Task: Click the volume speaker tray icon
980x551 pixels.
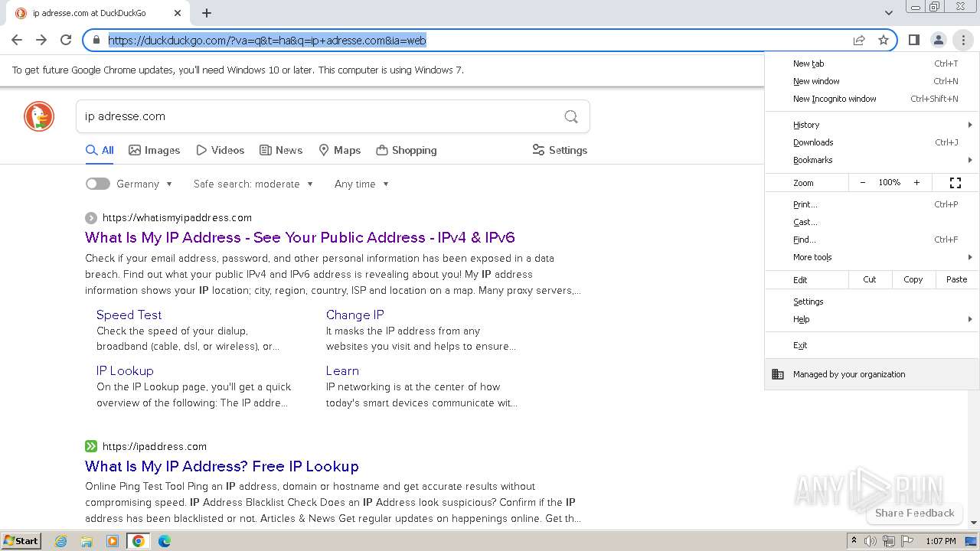Action: [871, 541]
